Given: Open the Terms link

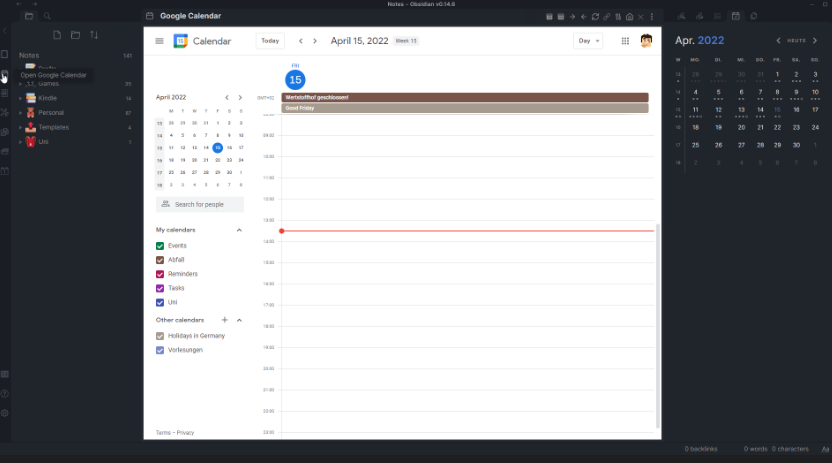Looking at the screenshot, I should [x=163, y=433].
